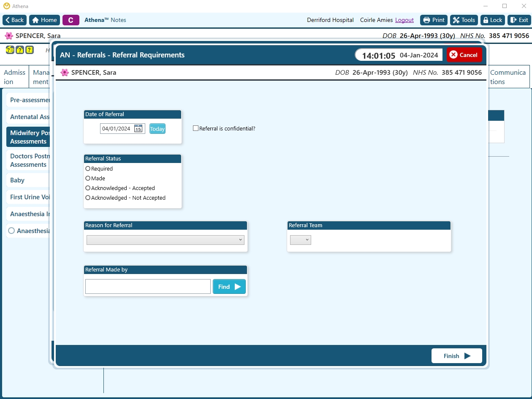The height and width of the screenshot is (399, 532).
Task: Go Back using the toolbar button
Action: click(x=15, y=20)
